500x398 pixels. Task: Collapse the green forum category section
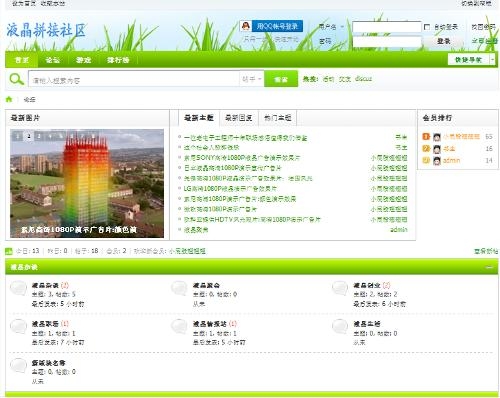[x=489, y=267]
